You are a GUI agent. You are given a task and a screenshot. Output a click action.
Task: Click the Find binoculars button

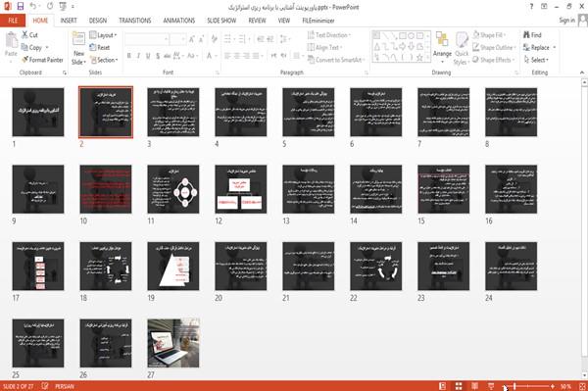[532, 35]
